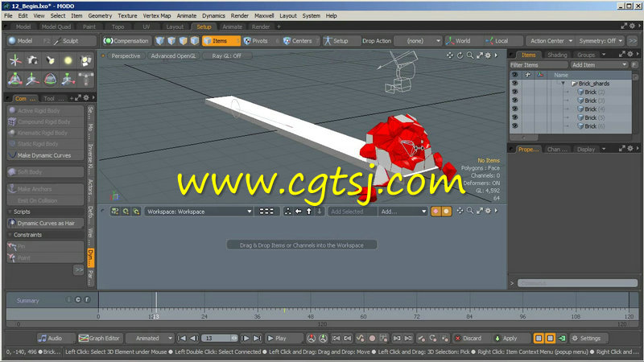This screenshot has width=644, height=362.
Task: Click the current frame slider showing 13
Action: pyautogui.click(x=221, y=338)
